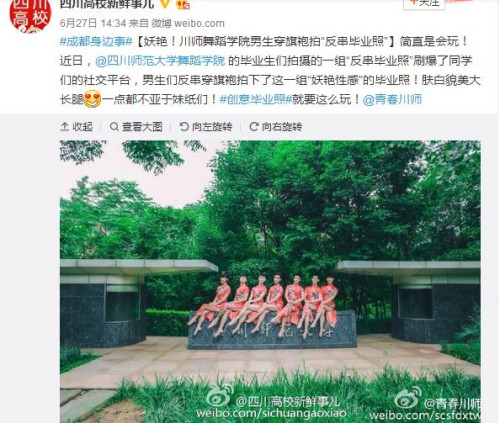The height and width of the screenshot is (423, 500).
Task: Click the 查看大图 text
Action: tap(142, 127)
